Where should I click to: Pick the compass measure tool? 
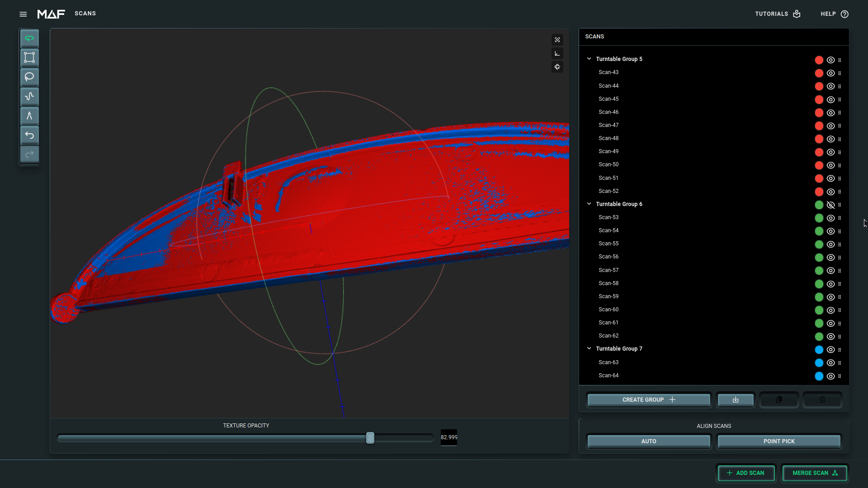coord(29,116)
